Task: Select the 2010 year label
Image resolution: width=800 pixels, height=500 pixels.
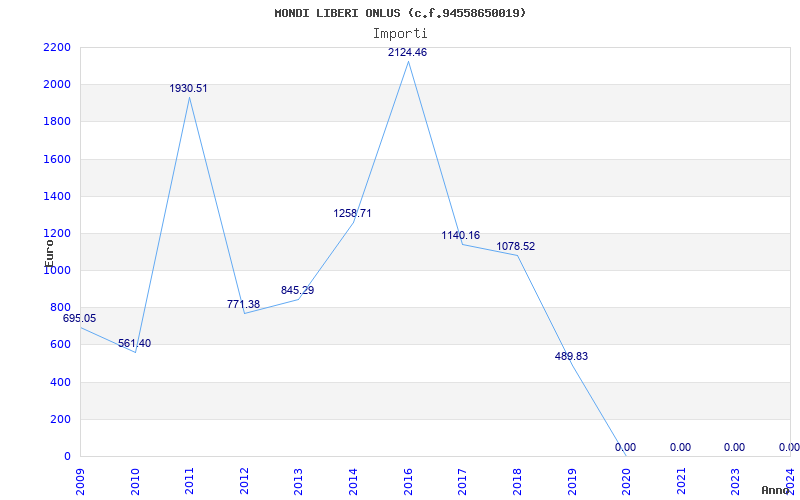Action: tap(135, 482)
